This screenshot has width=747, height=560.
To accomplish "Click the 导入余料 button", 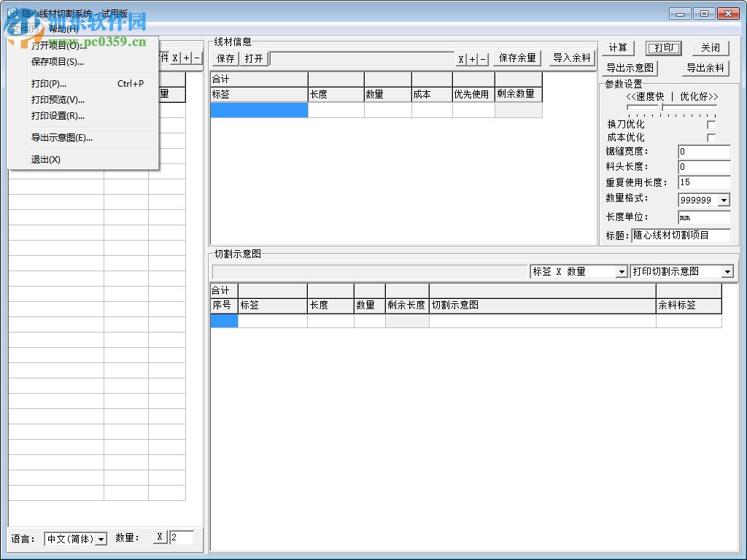I will pyautogui.click(x=572, y=58).
